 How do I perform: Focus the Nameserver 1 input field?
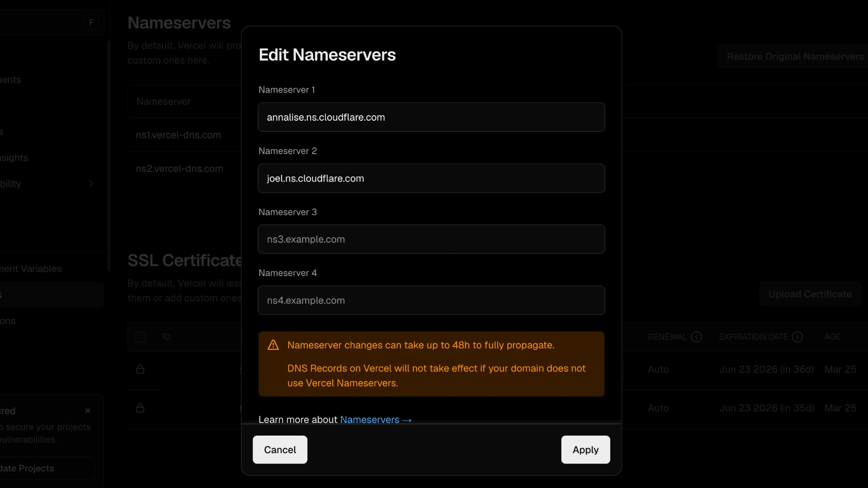click(x=431, y=117)
